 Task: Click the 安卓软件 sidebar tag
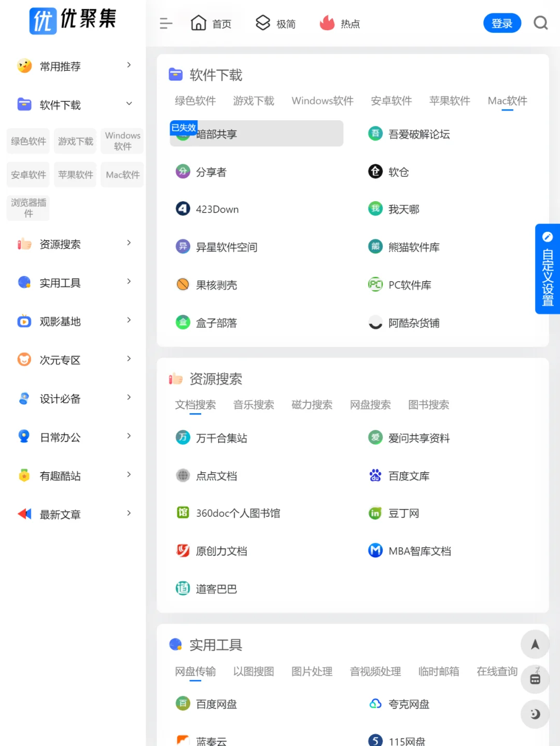[29, 175]
